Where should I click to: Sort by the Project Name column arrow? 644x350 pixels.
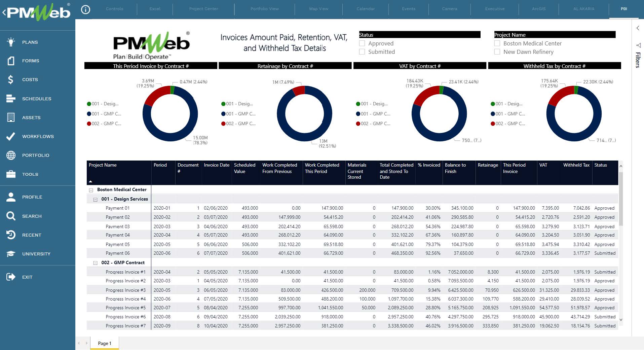point(90,182)
